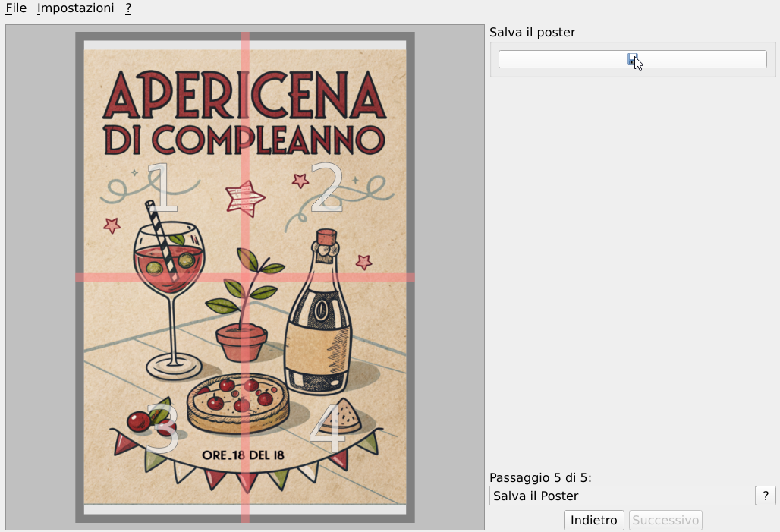
Task: Click page number 2 in the preview
Action: click(x=327, y=187)
